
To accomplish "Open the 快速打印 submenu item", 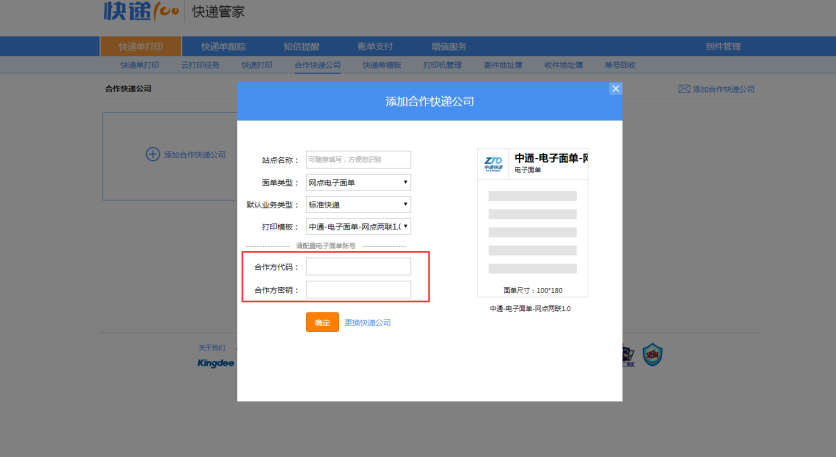I will [257, 65].
